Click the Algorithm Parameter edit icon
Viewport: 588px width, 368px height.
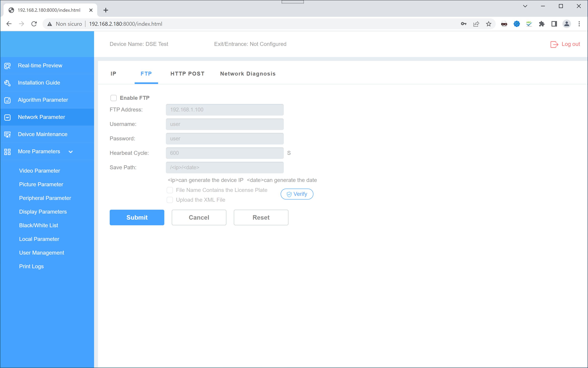(7, 100)
